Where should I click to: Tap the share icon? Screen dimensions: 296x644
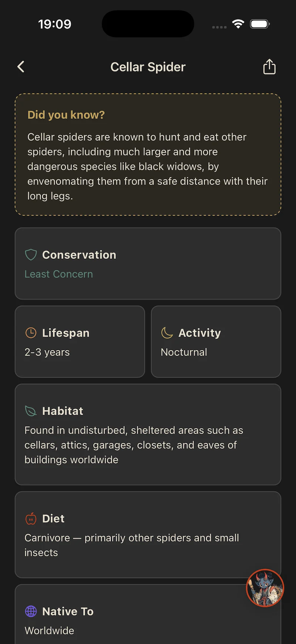tap(269, 67)
